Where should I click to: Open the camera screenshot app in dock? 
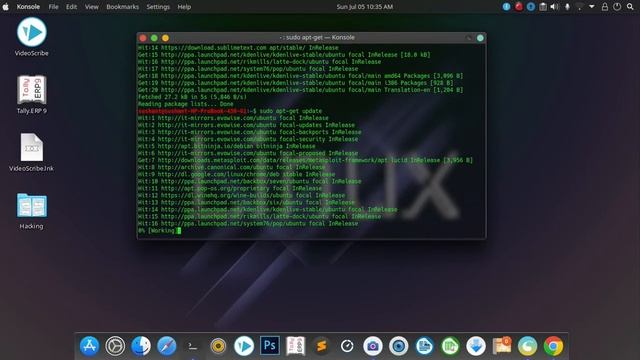point(373,346)
